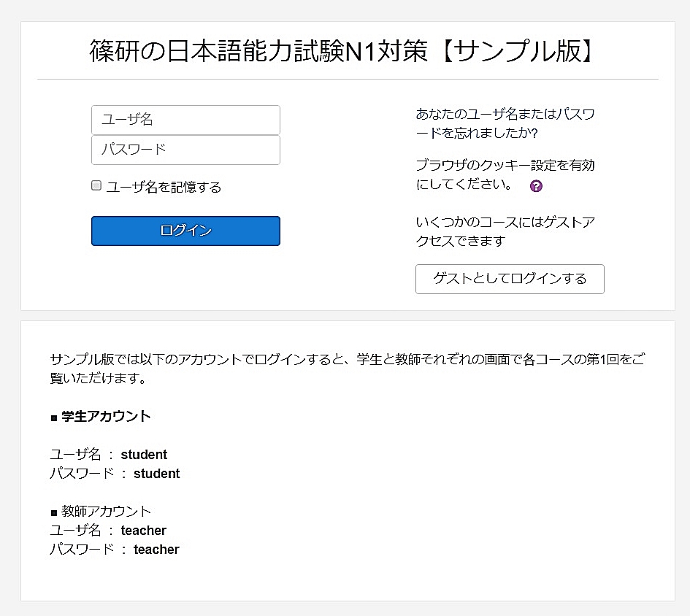Click the teacher username value text

[143, 530]
